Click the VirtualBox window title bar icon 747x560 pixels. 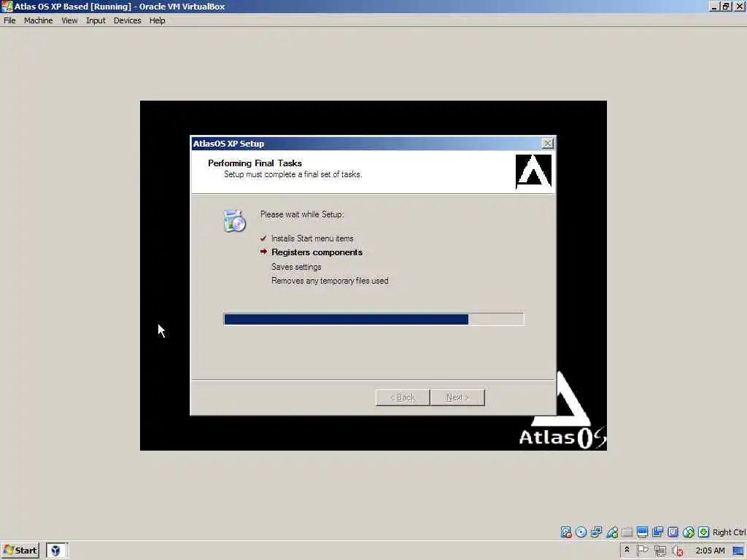7,6
